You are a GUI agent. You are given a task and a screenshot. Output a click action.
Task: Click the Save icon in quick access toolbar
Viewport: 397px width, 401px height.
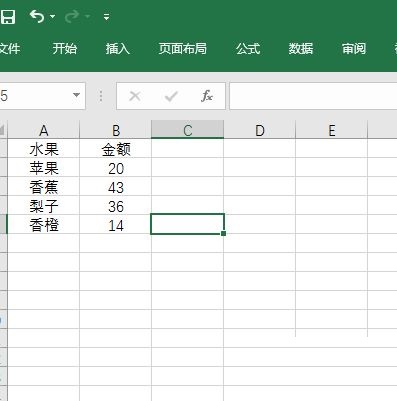7,16
